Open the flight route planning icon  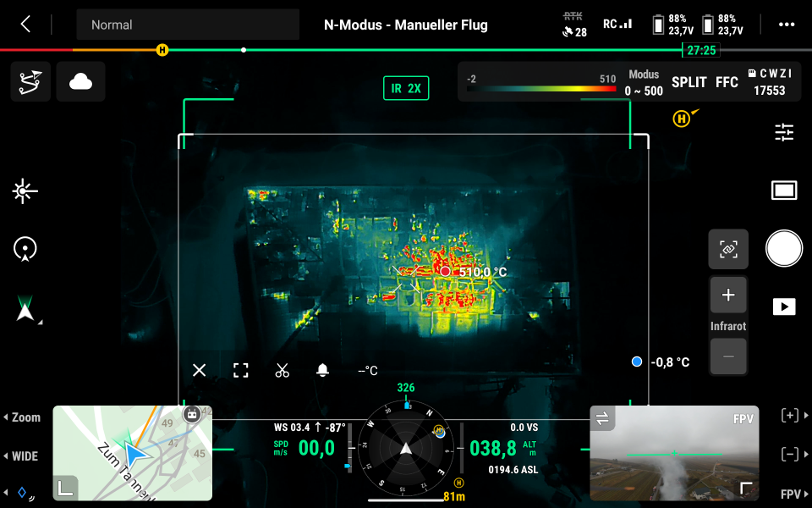click(x=30, y=82)
